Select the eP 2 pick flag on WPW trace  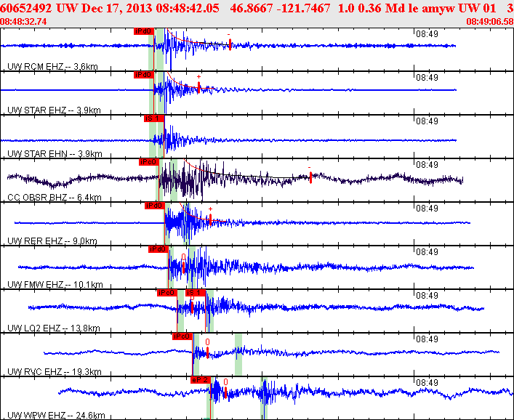tap(200, 380)
